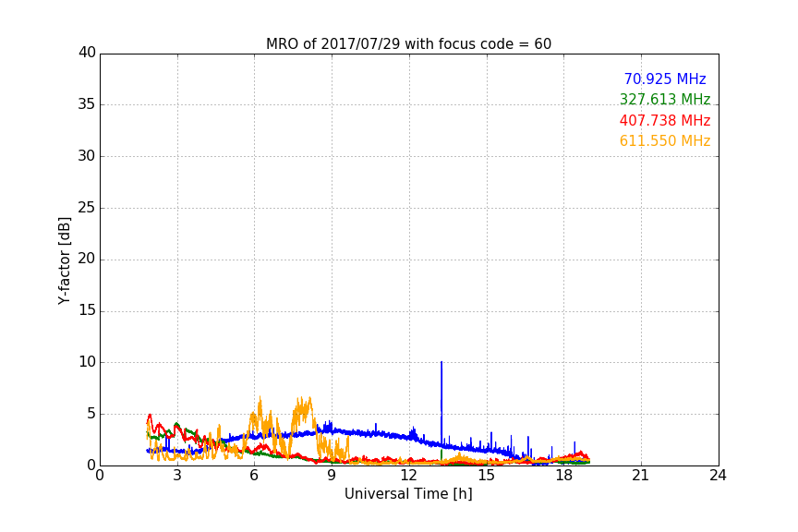Select the green '327.613 MHz' legend label
This screenshot has width=798, height=532.
point(665,99)
